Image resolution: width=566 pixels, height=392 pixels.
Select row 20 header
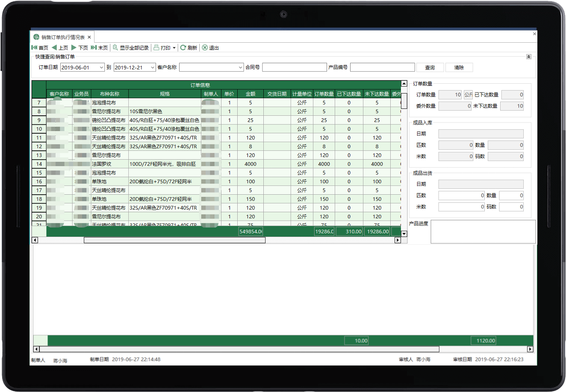(x=39, y=216)
